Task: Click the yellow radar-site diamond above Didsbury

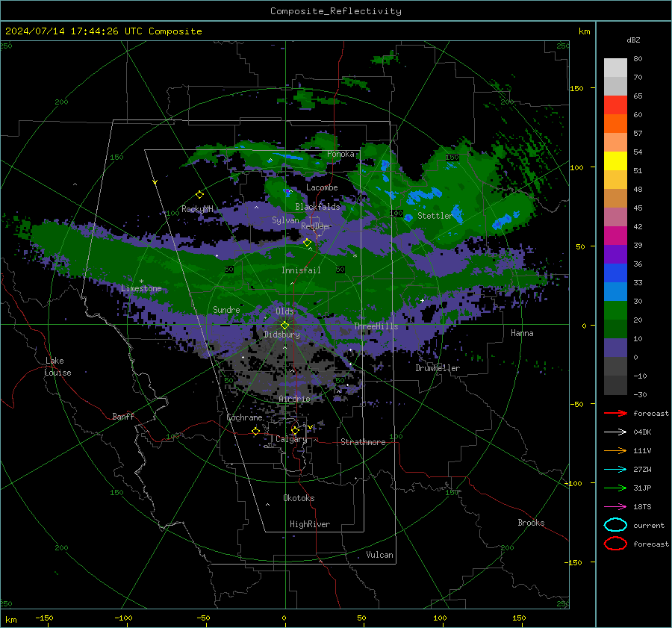Action: point(284,325)
